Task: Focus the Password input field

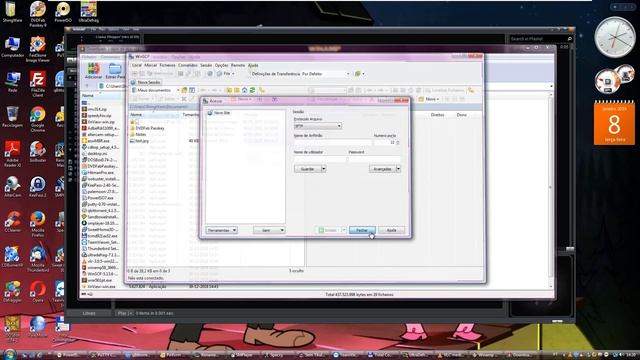Action: click(374, 159)
